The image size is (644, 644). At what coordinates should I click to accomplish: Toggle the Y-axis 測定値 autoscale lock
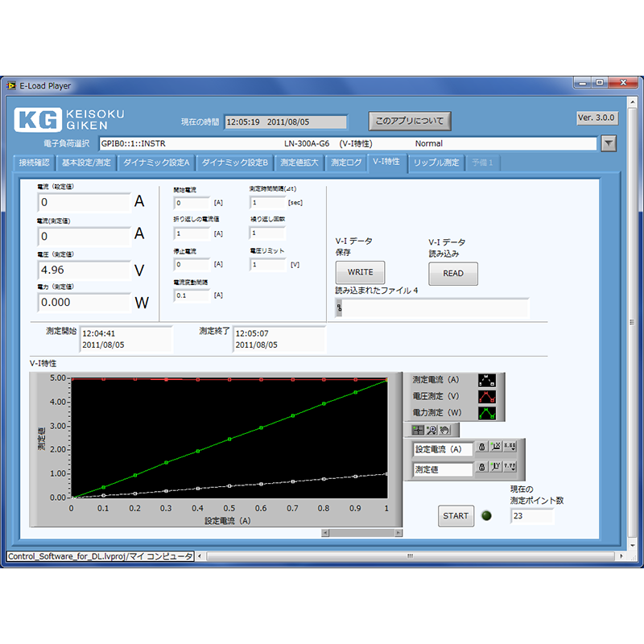click(482, 468)
